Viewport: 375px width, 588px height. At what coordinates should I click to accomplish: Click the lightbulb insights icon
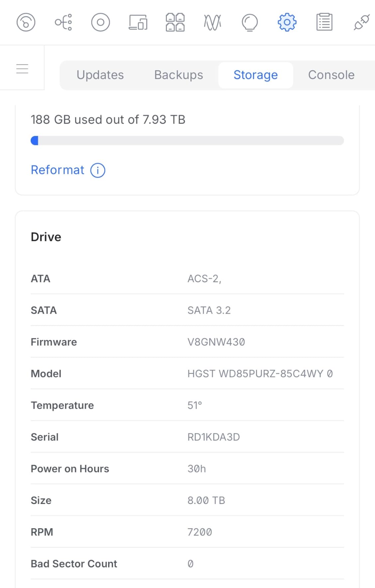click(x=249, y=22)
